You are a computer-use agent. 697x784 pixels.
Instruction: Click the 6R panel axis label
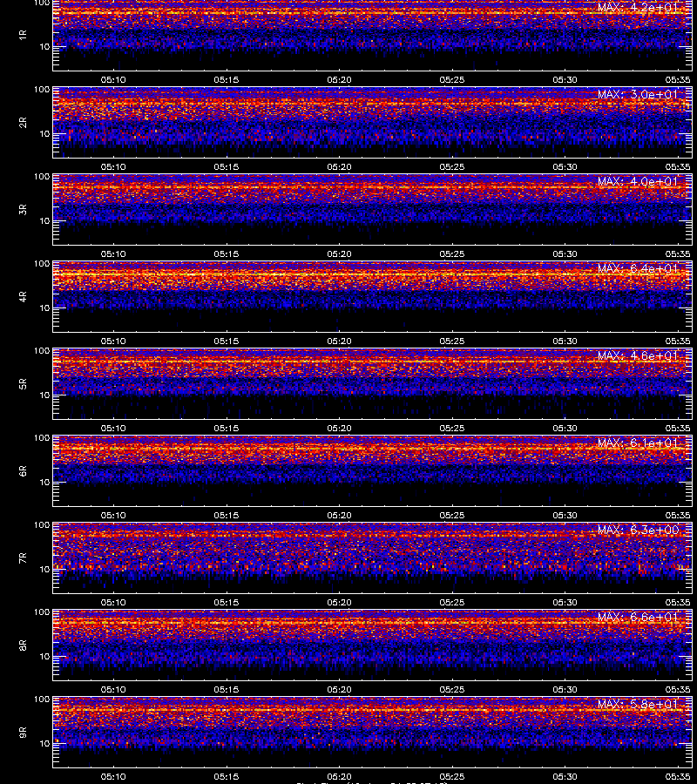(x=23, y=470)
